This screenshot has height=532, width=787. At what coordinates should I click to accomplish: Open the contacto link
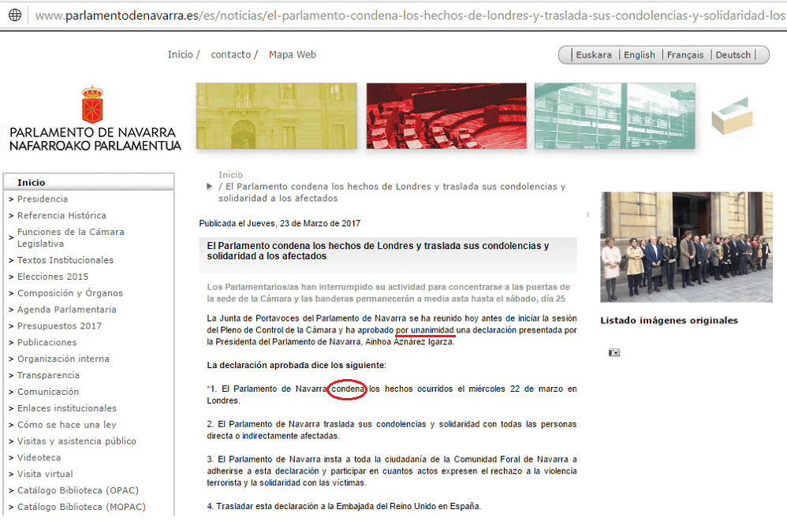[231, 54]
